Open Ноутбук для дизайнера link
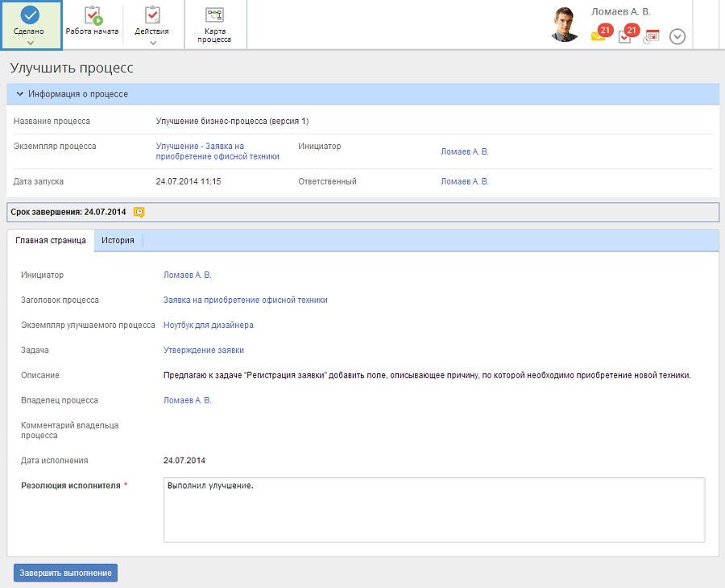 click(x=208, y=325)
